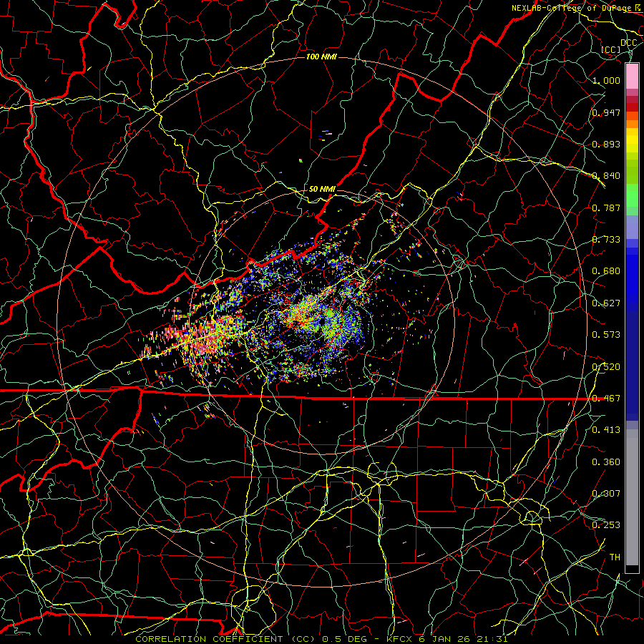Image resolution: width=644 pixels, height=644 pixels.
Task: Click the 0.360 scale value
Action: tap(606, 462)
